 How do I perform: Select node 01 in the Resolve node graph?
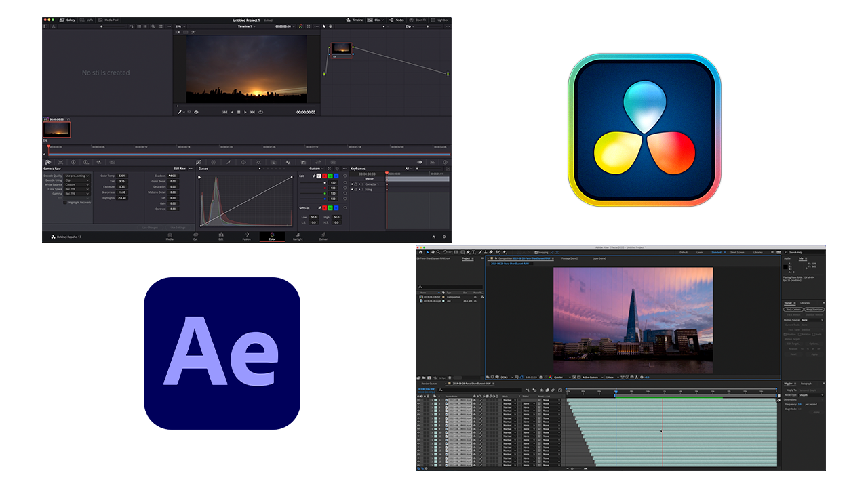[341, 49]
